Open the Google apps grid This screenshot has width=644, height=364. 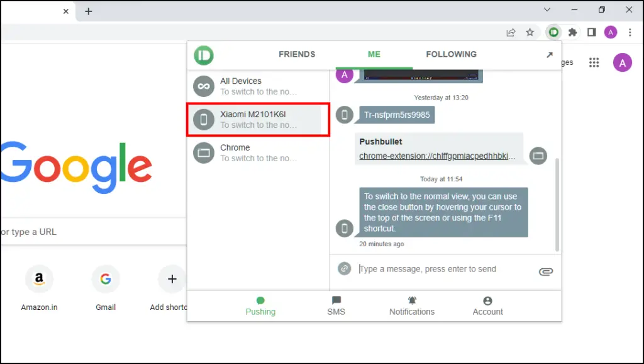[x=594, y=62]
